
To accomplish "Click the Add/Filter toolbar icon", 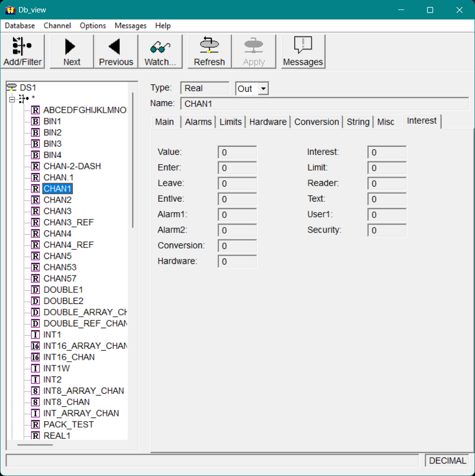I will (x=22, y=46).
